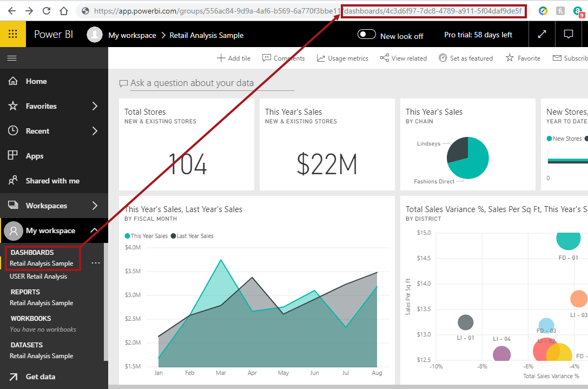This screenshot has height=389, width=588.
Task: Open USER Retail Analysis dashboard
Action: tap(38, 276)
